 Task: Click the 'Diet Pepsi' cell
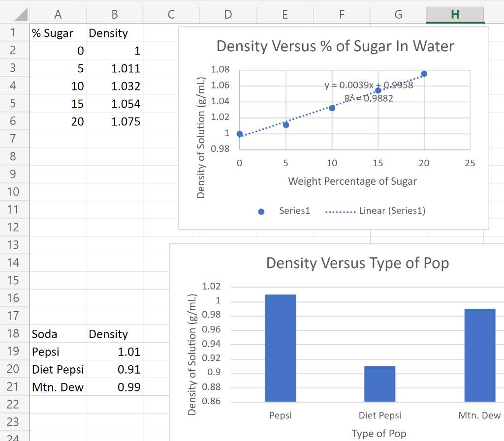point(58,369)
